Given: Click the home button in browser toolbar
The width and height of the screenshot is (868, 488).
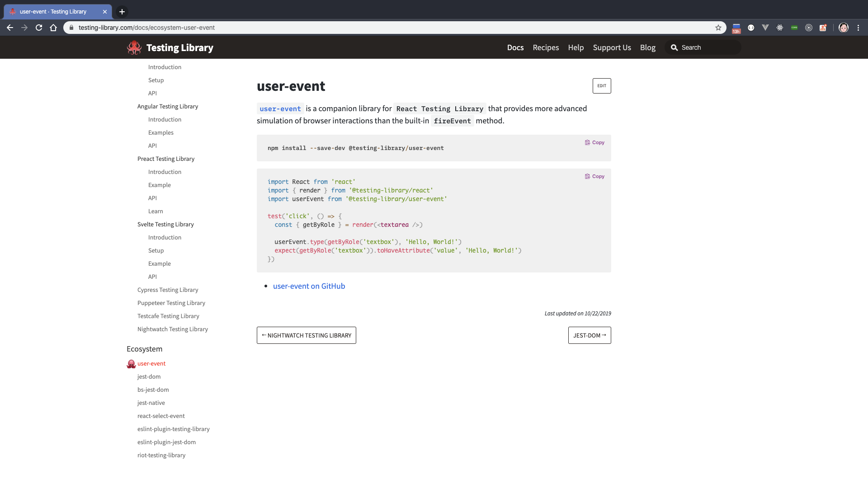Looking at the screenshot, I should 53,28.
